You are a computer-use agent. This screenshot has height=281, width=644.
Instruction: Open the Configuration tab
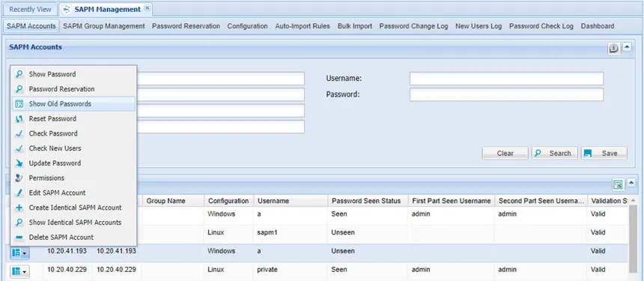tap(247, 26)
